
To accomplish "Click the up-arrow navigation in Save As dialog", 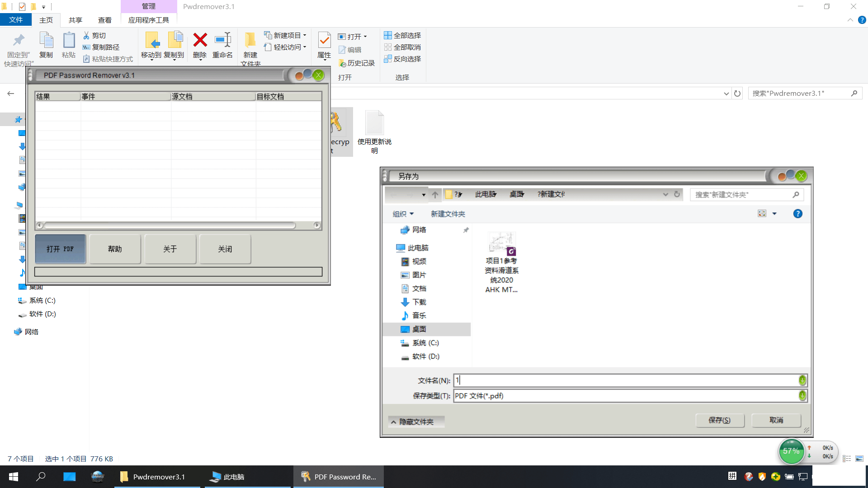I will (435, 195).
